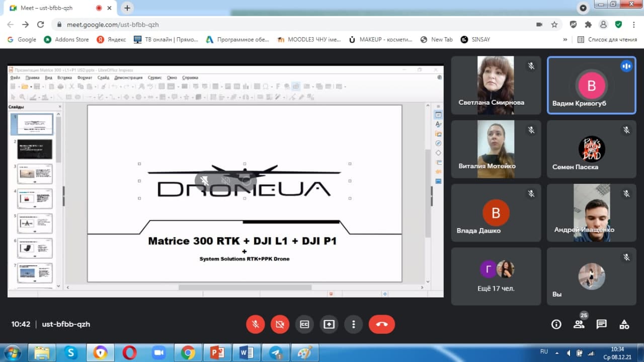Open Chrome's tab search dropdown
The height and width of the screenshot is (362, 644).
(583, 8)
